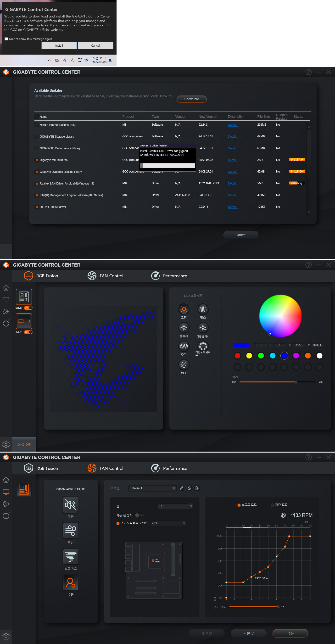
Task: Open the temperature monitoring point CPU dropdown
Action: tap(168, 523)
